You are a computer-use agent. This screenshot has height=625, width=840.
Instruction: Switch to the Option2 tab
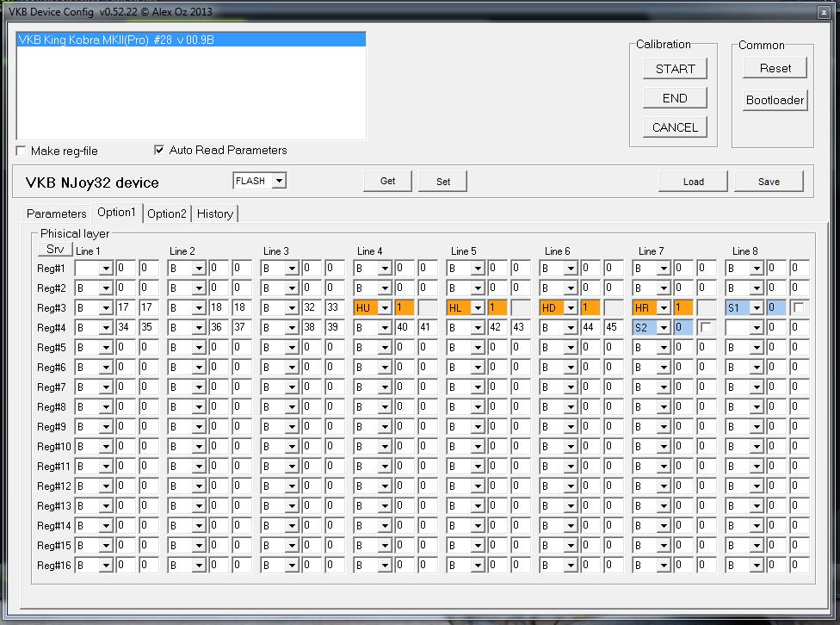point(167,213)
